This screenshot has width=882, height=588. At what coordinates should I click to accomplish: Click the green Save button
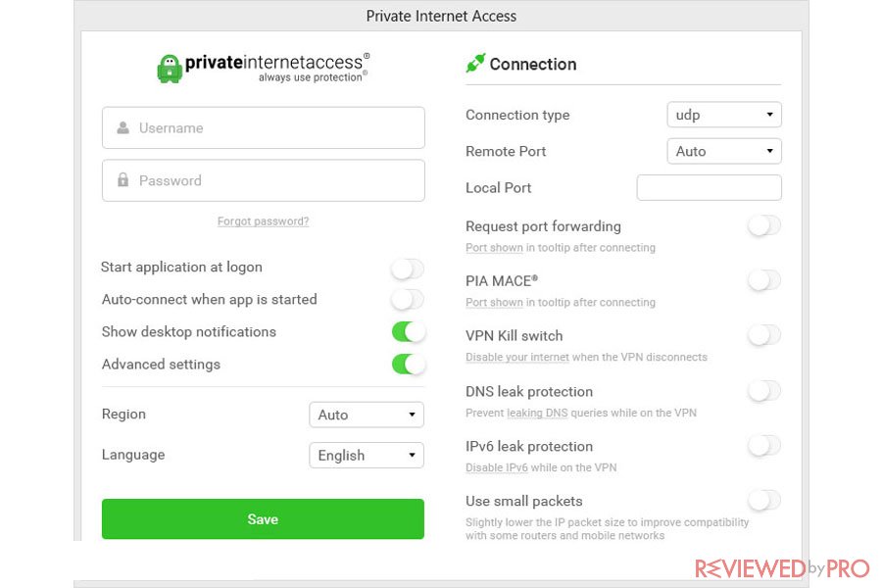click(x=263, y=518)
